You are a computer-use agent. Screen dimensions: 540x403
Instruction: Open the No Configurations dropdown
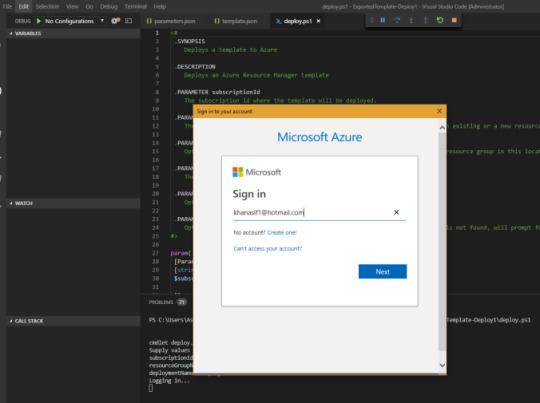[x=74, y=21]
